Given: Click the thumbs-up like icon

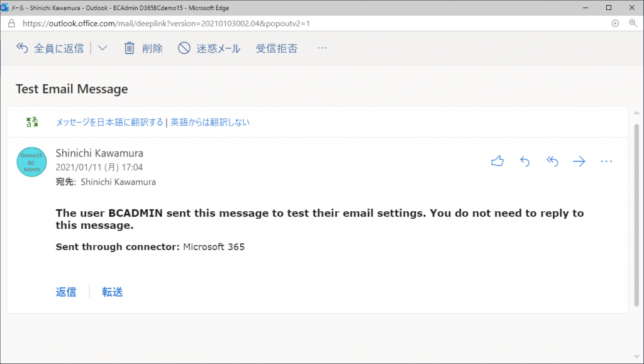Looking at the screenshot, I should click(497, 161).
